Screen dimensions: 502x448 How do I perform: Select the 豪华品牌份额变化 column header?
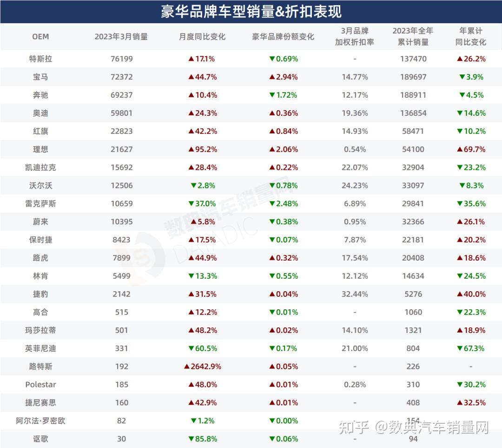pos(283,37)
